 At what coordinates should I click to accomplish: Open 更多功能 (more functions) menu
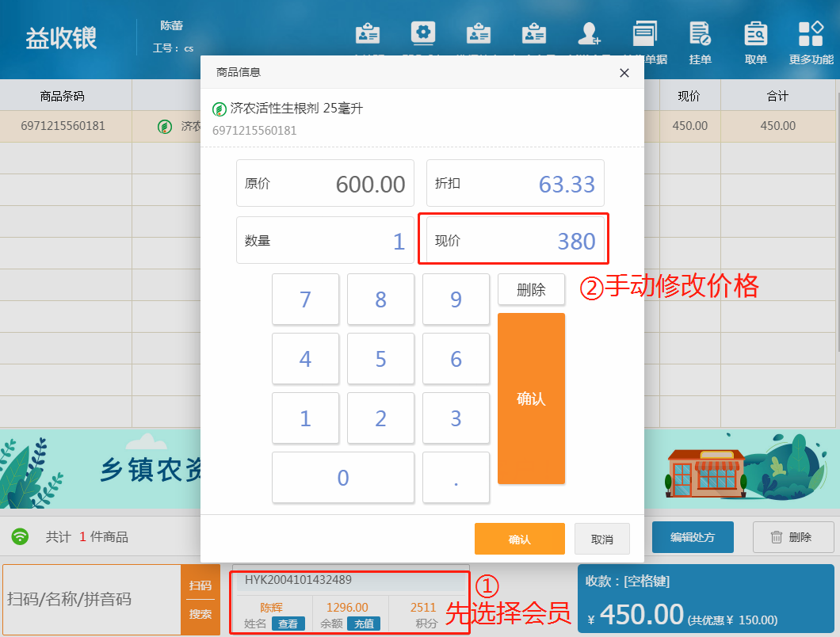pos(811,36)
